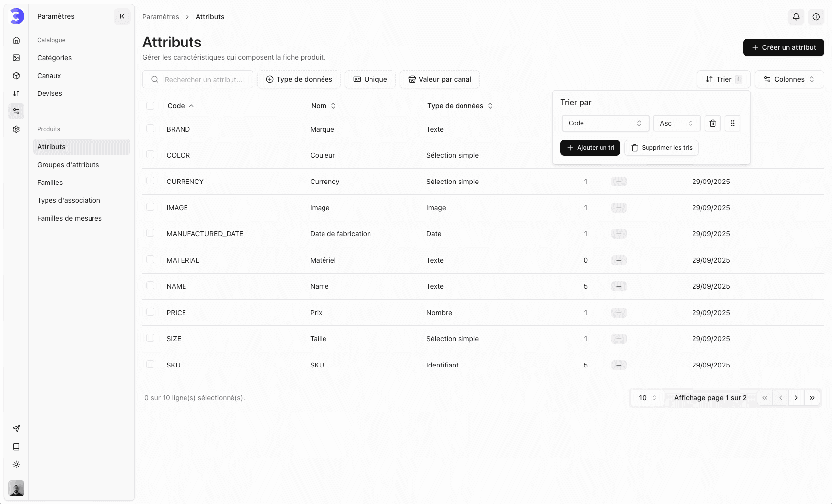Toggle the light theme sun icon
Screen dimensions: 832x504
[x=16, y=464]
